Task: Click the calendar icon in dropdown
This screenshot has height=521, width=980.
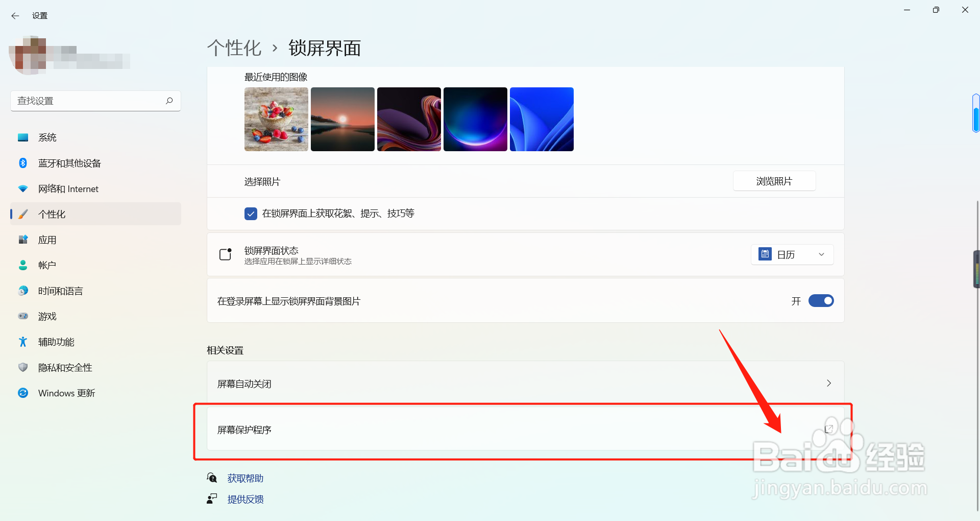Action: pos(765,254)
